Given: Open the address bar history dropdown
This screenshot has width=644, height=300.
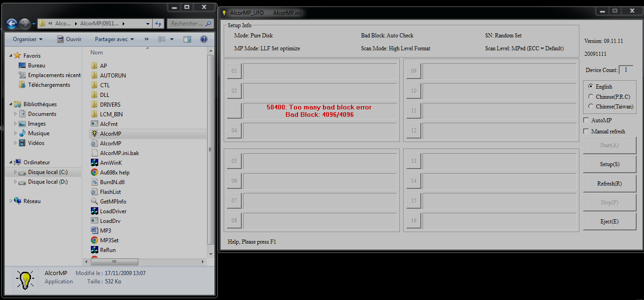Looking at the screenshot, I should click(x=148, y=24).
